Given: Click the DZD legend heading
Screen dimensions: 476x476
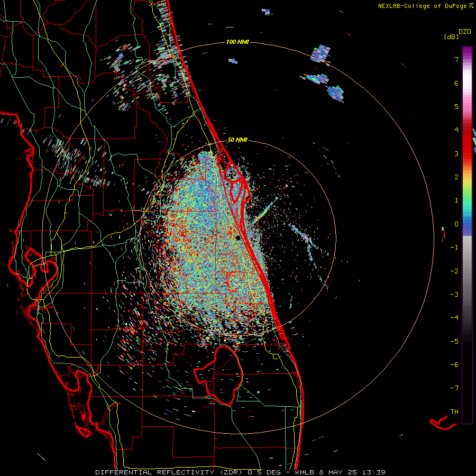Looking at the screenshot, I should click(x=465, y=32).
